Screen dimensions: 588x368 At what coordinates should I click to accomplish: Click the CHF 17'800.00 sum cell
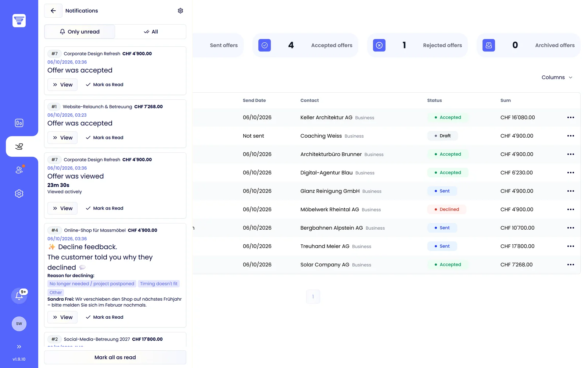[517, 246]
